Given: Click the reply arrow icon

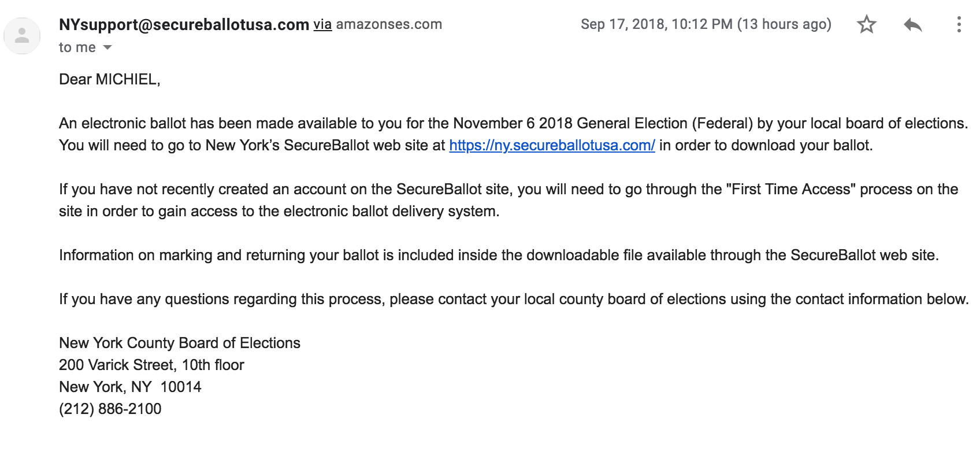Looking at the screenshot, I should click(912, 24).
